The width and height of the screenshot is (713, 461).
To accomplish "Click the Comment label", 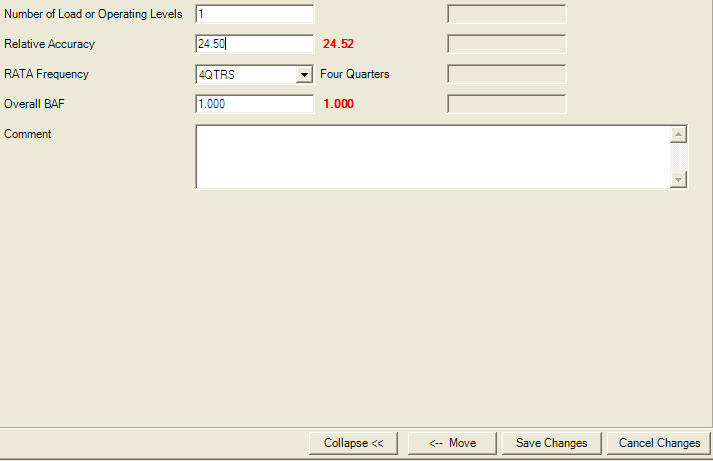I will 28,134.
